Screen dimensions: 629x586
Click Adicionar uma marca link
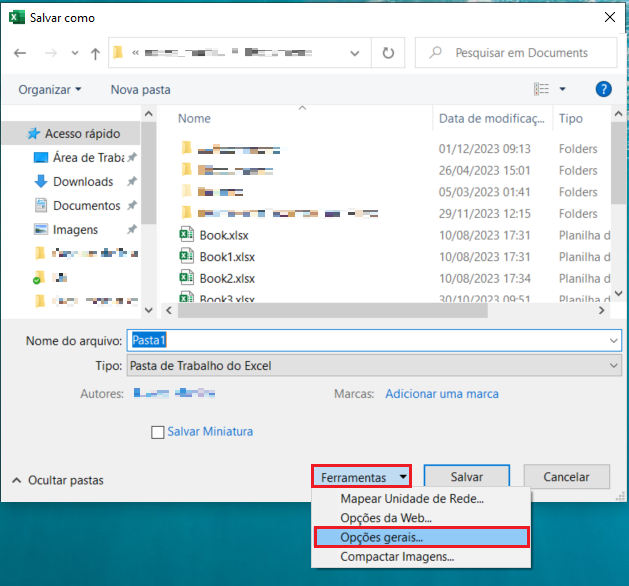click(442, 394)
